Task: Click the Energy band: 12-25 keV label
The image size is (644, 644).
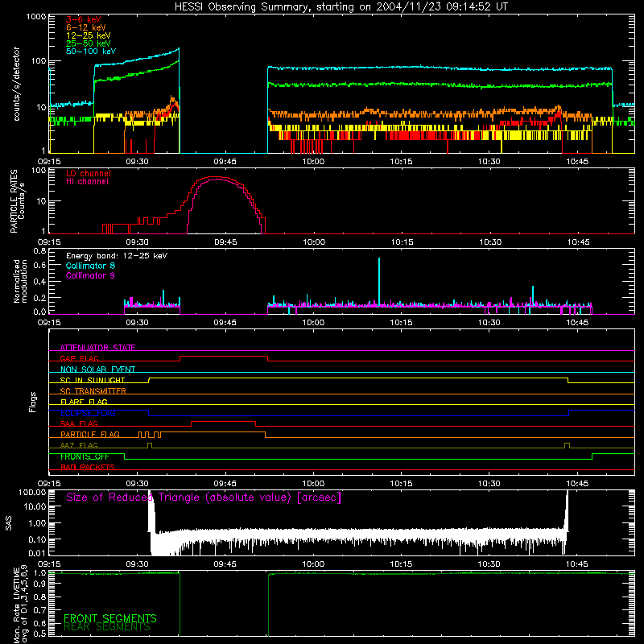Action: tap(117, 256)
